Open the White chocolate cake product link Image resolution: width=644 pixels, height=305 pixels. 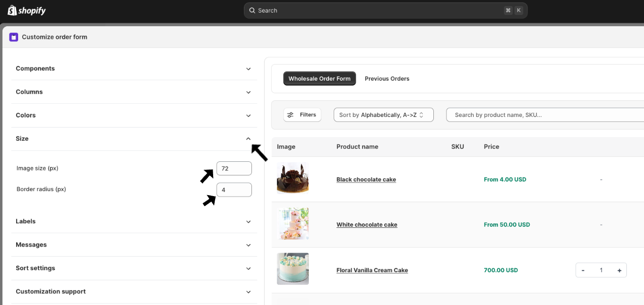(x=367, y=225)
